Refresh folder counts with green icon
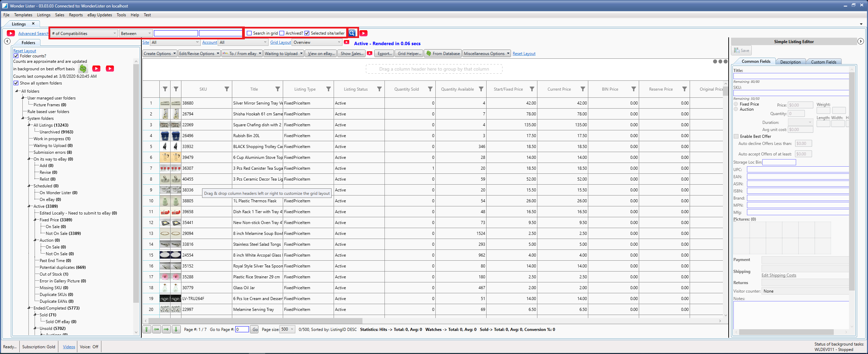 click(x=83, y=69)
